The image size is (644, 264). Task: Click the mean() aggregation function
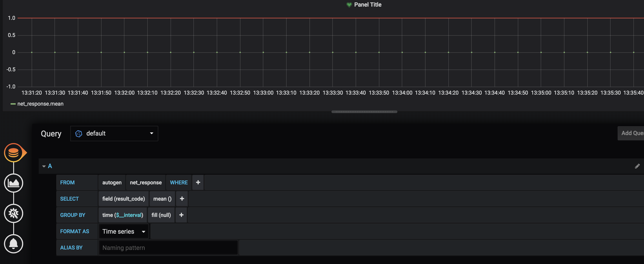coord(162,199)
